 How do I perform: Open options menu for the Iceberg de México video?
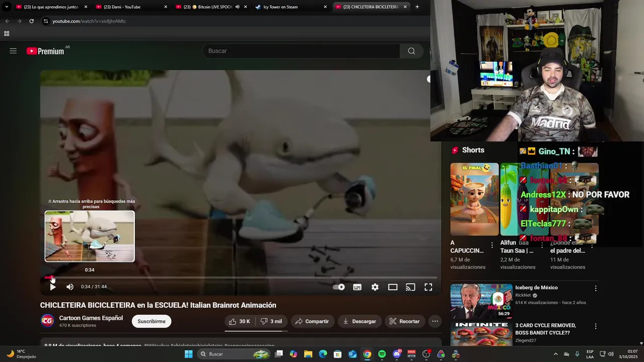pos(596,289)
